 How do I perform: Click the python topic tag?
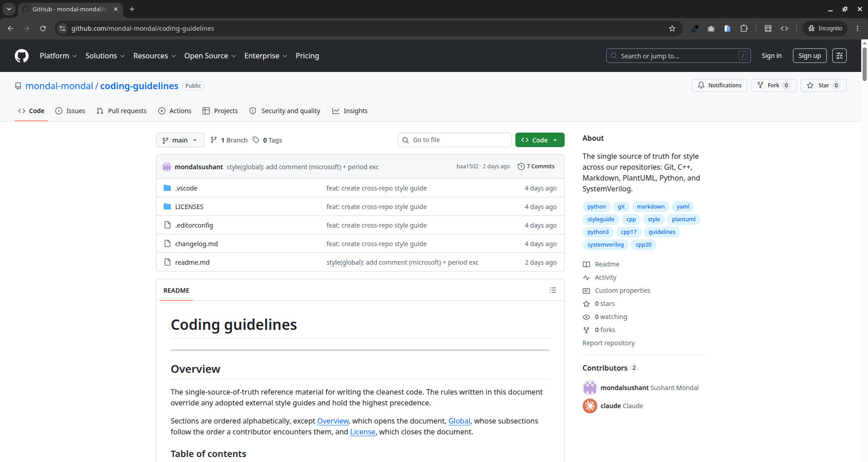pos(596,207)
